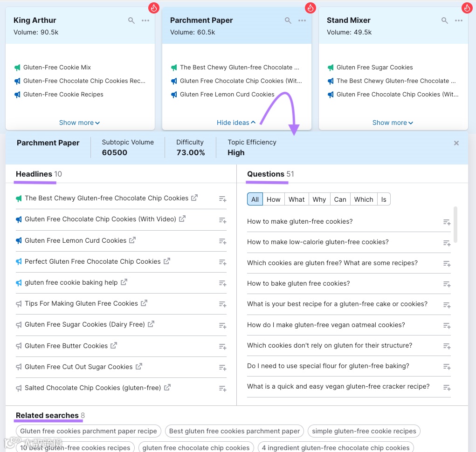Add question 'Which cookies don't rely on gluten' to favorites
476x452 pixels.
pos(447,346)
